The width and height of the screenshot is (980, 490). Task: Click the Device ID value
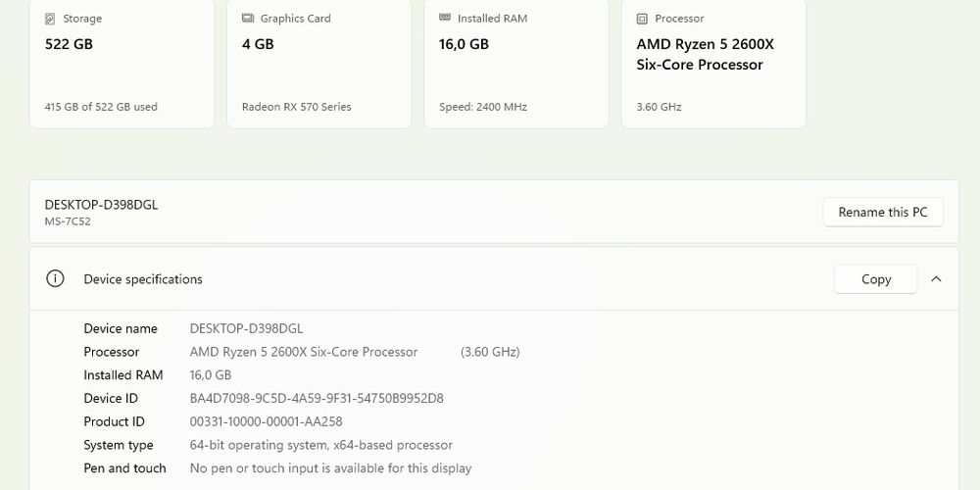(317, 399)
